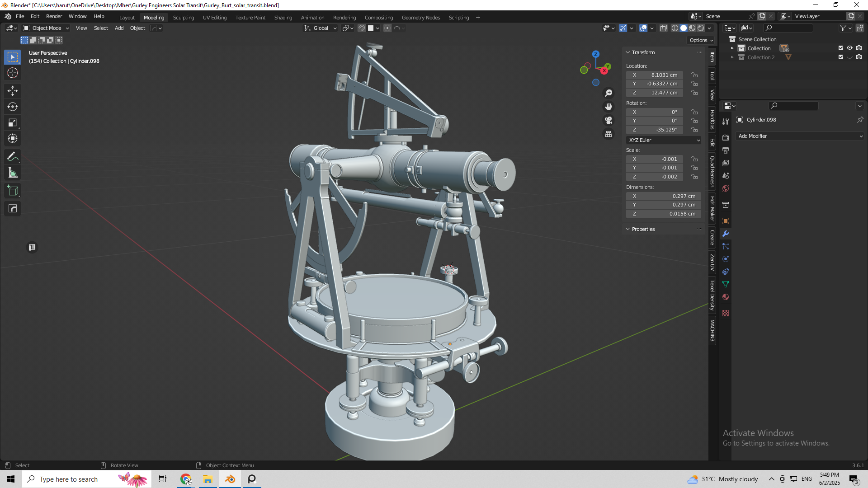Screen dimensions: 868x488
Task: Click the pan hand gizmo
Action: 609,107
